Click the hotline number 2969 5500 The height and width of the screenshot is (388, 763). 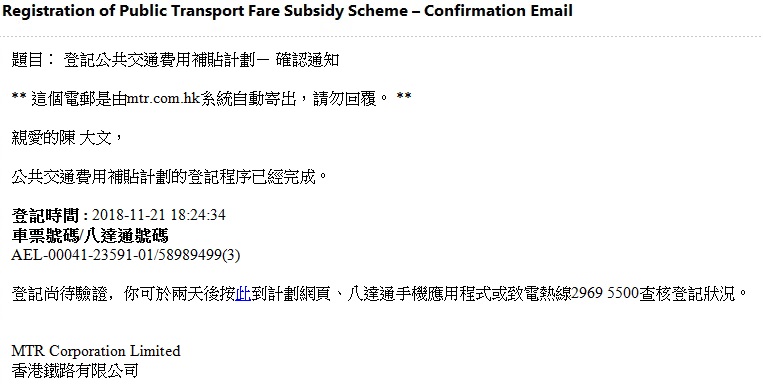tap(605, 294)
